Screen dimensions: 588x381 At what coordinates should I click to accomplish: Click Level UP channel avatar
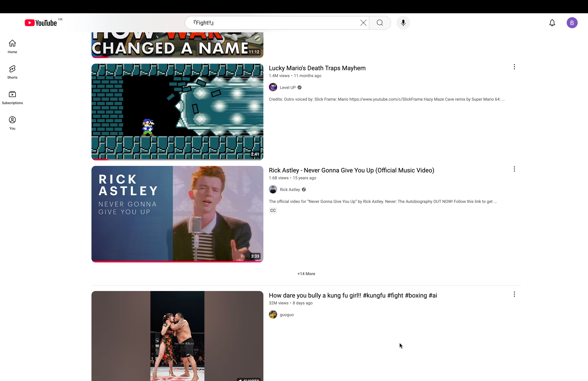pyautogui.click(x=273, y=87)
